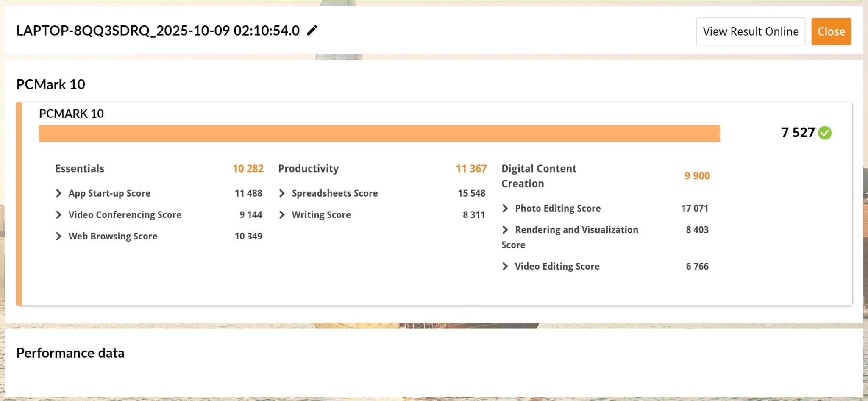Click Digital Content Creation score 9 900
This screenshot has height=401, width=868.
pyautogui.click(x=697, y=176)
